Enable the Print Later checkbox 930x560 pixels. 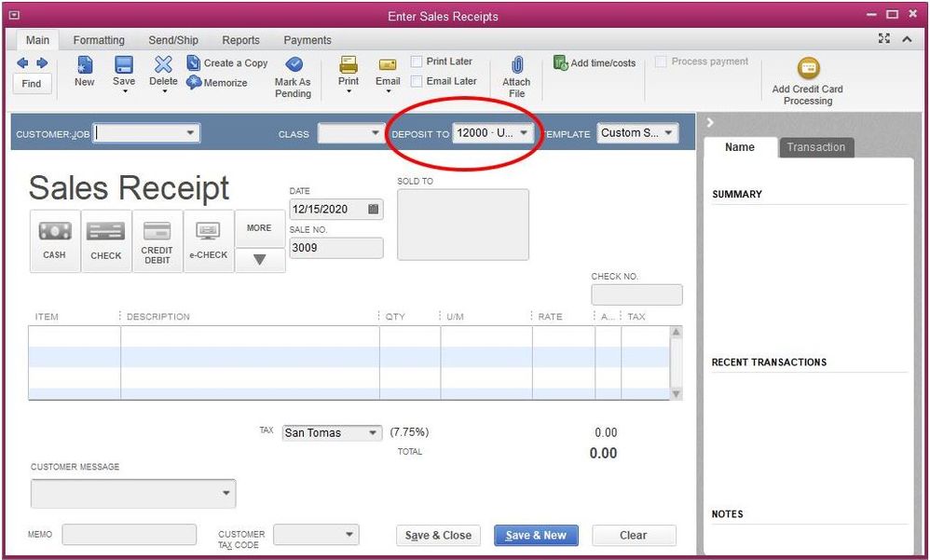point(417,61)
